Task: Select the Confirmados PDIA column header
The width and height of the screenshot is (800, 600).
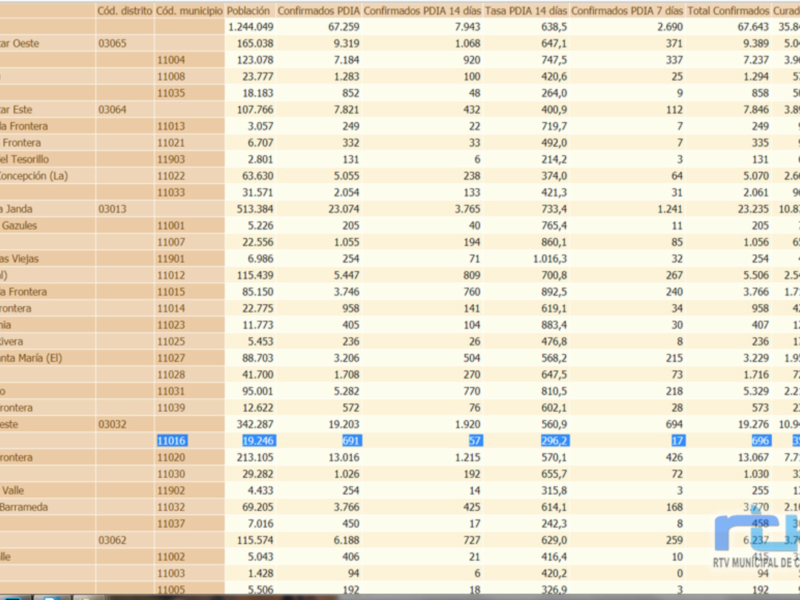Action: point(318,10)
